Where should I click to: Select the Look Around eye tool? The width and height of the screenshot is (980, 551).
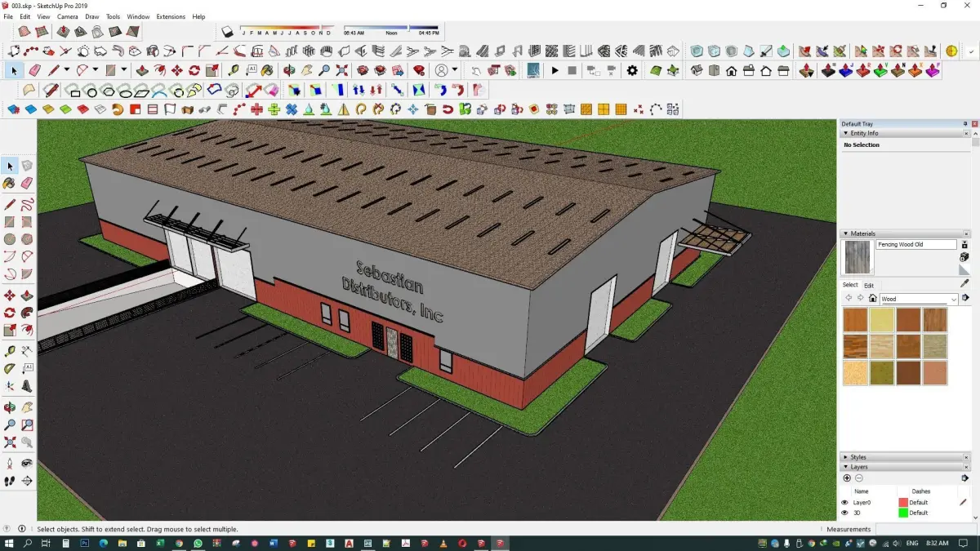tap(27, 464)
